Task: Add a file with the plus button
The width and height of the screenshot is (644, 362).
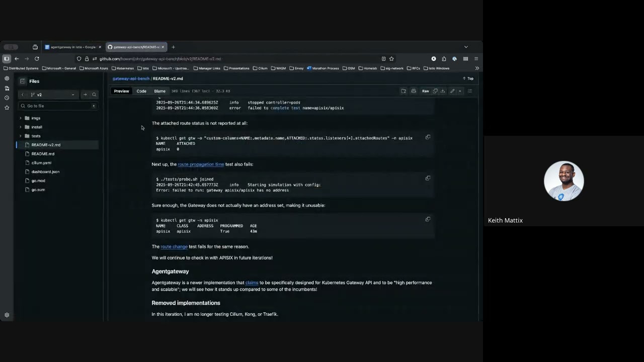Action: (85, 95)
